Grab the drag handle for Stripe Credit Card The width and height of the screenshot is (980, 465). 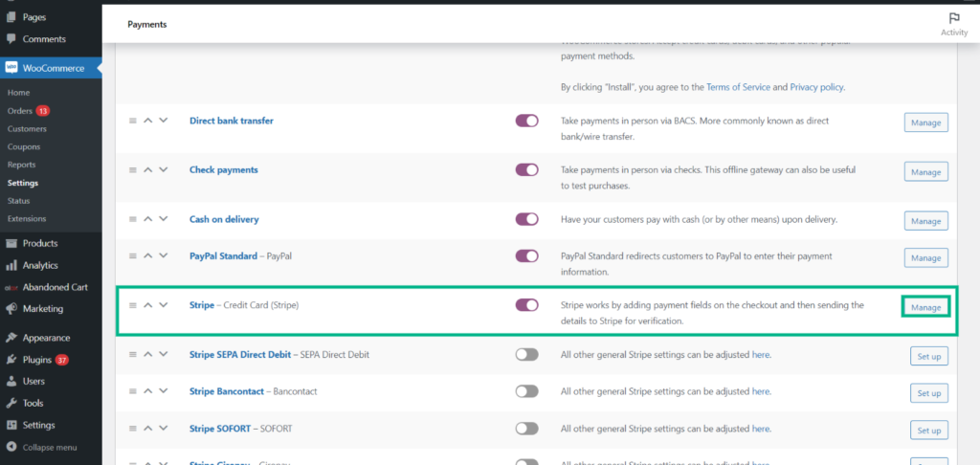[132, 305]
